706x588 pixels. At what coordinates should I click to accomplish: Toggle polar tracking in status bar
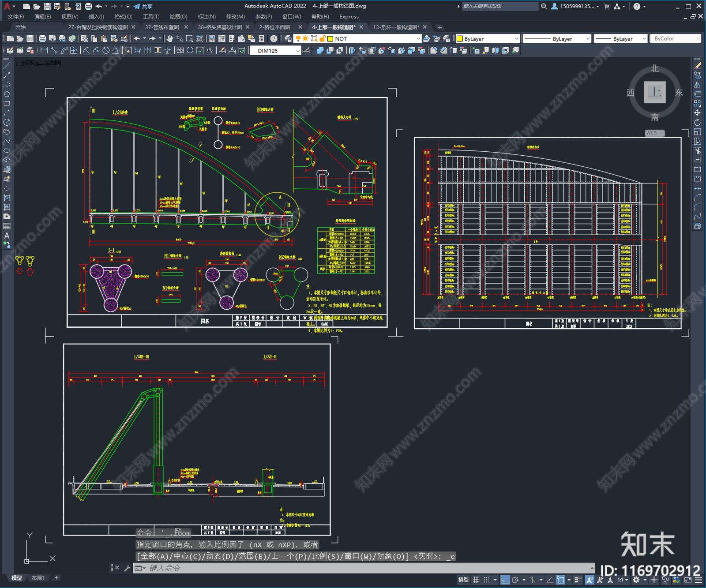pos(515,580)
